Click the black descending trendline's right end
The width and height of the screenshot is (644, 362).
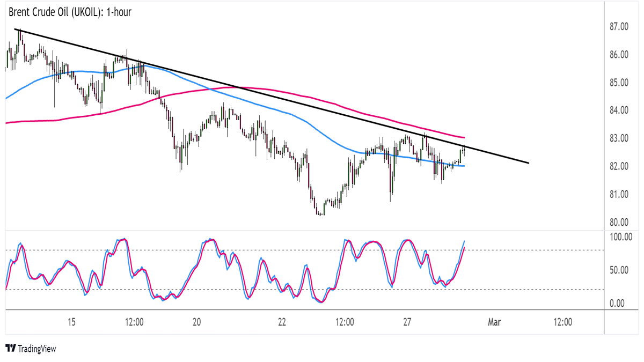(x=529, y=163)
